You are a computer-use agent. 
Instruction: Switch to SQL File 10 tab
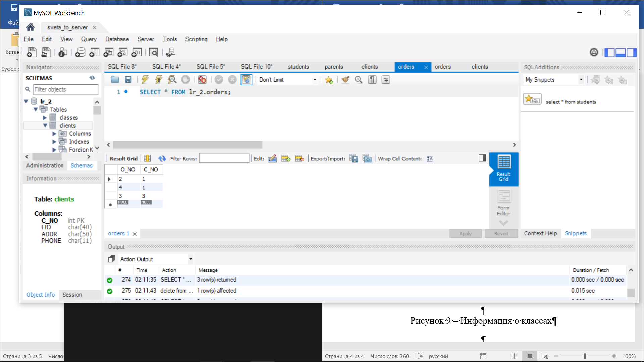257,67
